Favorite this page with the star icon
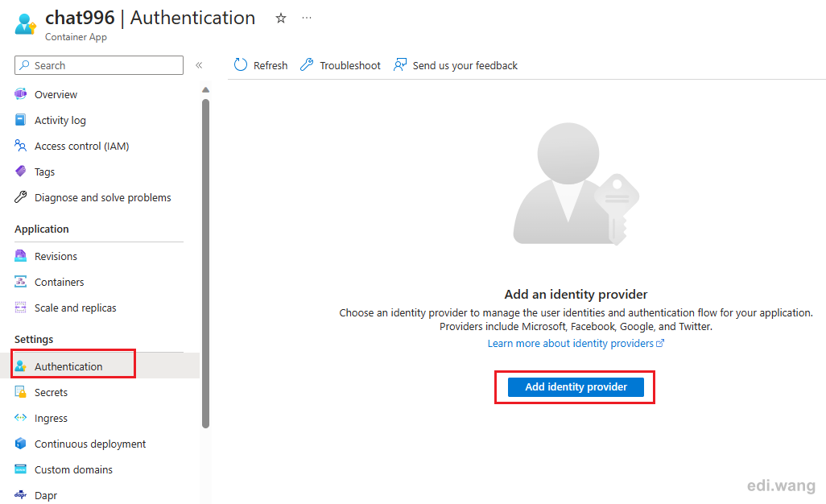Viewport: 826px width, 504px height. tap(281, 19)
